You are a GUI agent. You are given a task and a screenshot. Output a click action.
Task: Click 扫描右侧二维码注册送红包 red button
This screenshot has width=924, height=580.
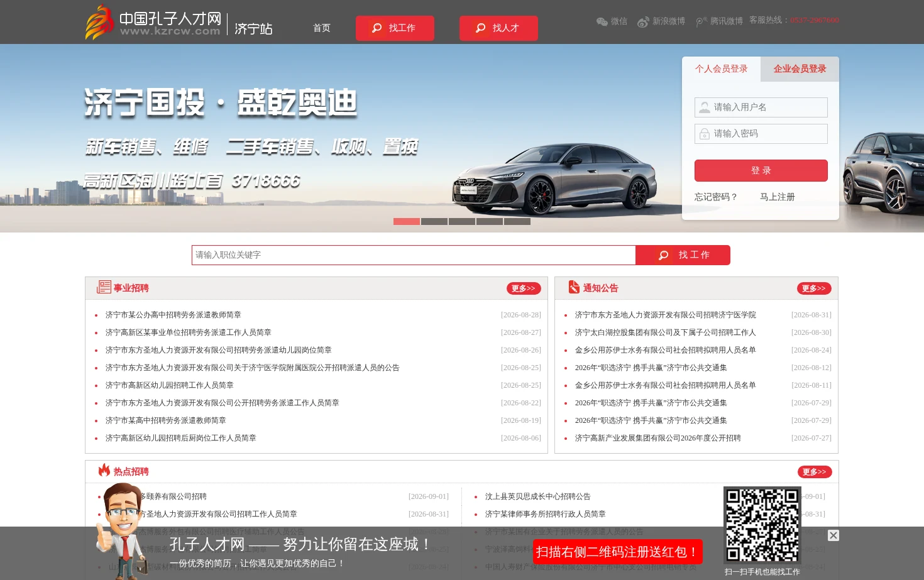tap(618, 552)
